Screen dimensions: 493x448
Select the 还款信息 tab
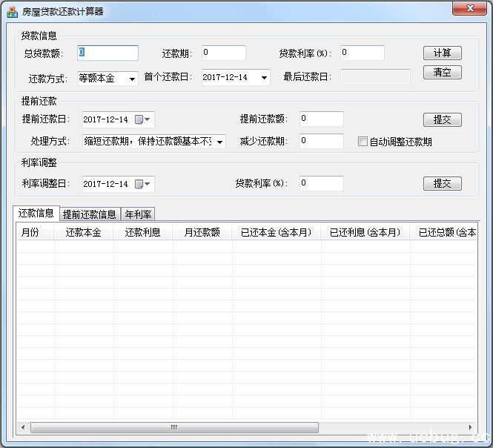click(36, 213)
